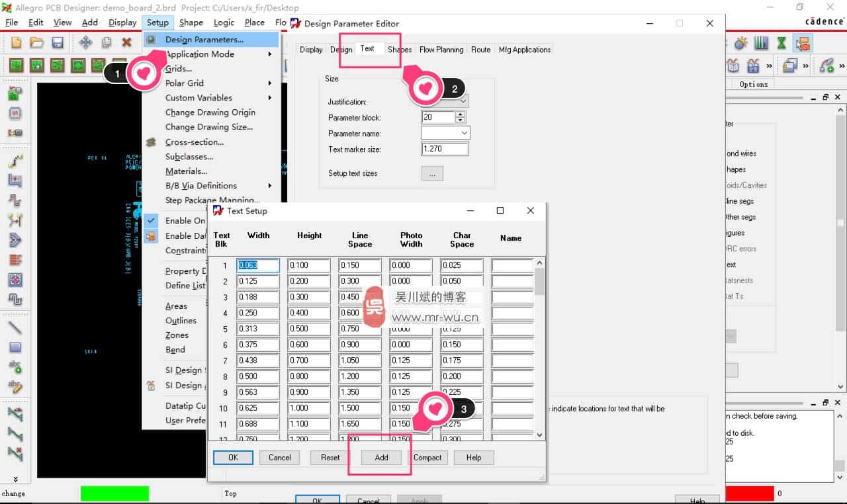Click the red lines icon in left toolbar
The height and width of the screenshot is (504, 847).
click(x=15, y=260)
